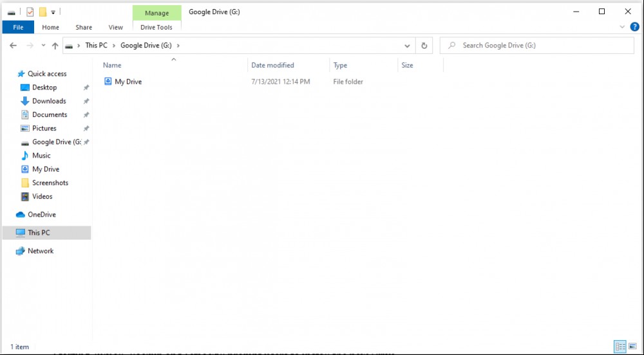Viewport: 644px width, 355px height.
Task: Click the pin icon next to Desktop
Action: tap(86, 87)
